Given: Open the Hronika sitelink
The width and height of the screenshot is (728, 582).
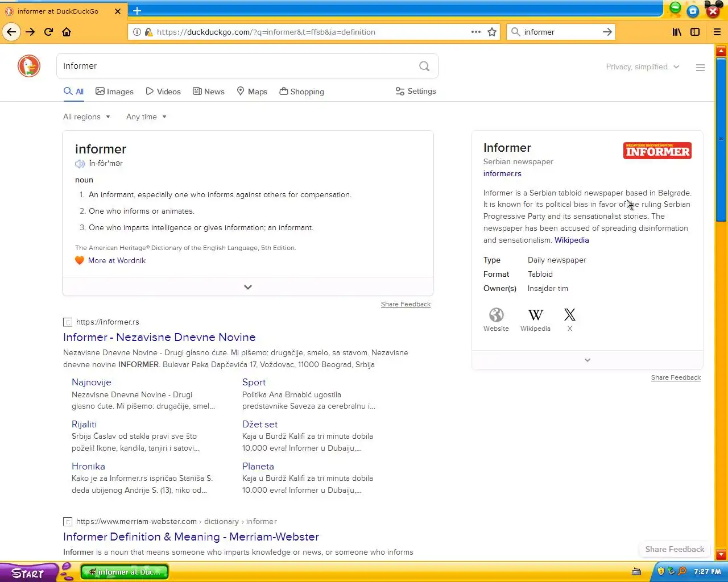Looking at the screenshot, I should coord(88,467).
